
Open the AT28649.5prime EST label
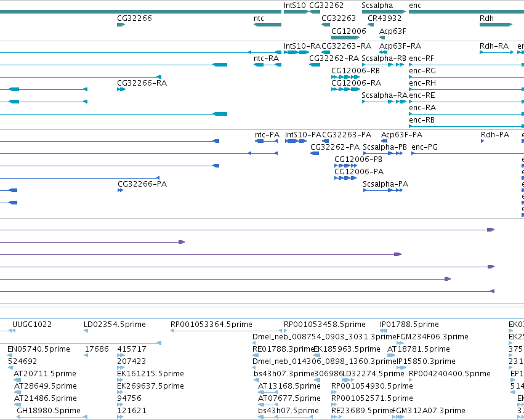pos(46,386)
